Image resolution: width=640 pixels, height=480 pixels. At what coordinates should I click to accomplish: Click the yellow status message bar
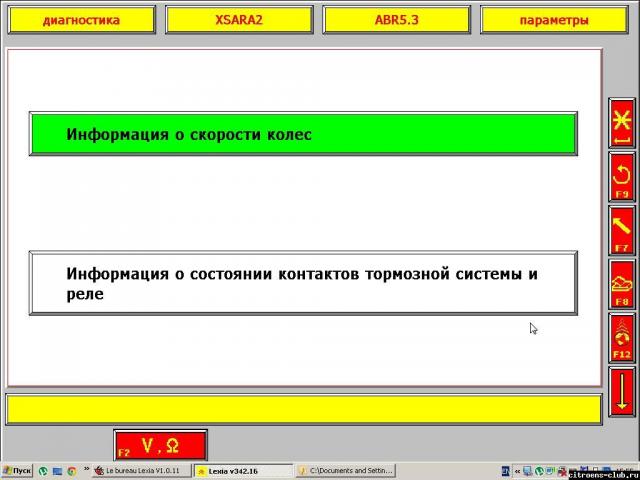coord(304,409)
